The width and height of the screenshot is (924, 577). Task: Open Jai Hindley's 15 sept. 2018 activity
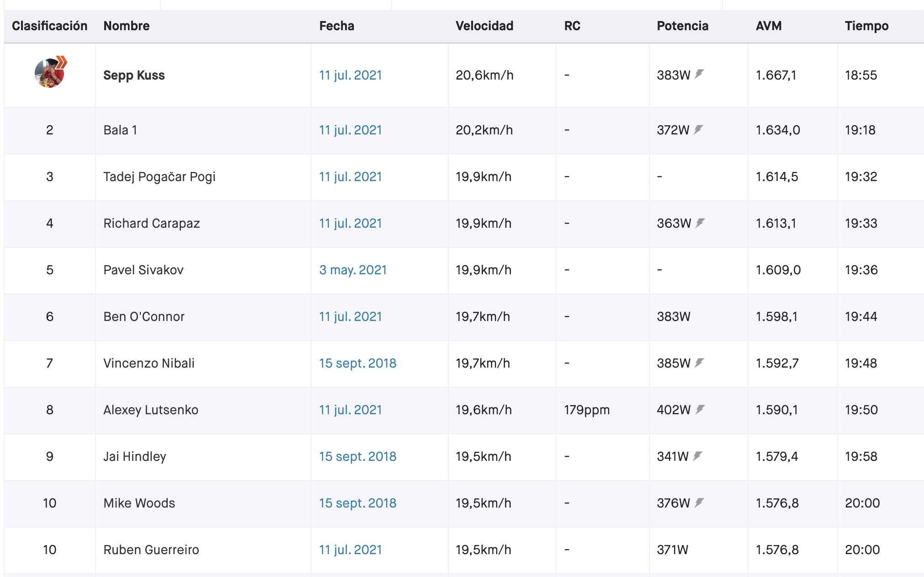tap(357, 456)
